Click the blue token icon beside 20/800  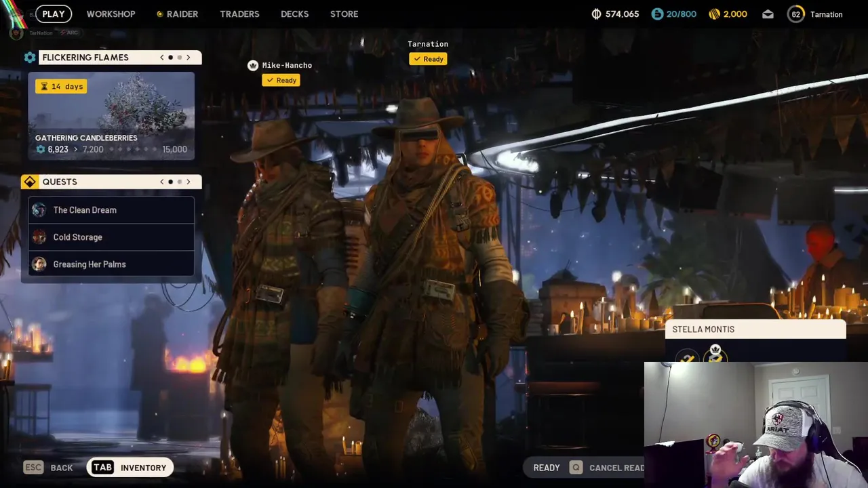tap(657, 14)
